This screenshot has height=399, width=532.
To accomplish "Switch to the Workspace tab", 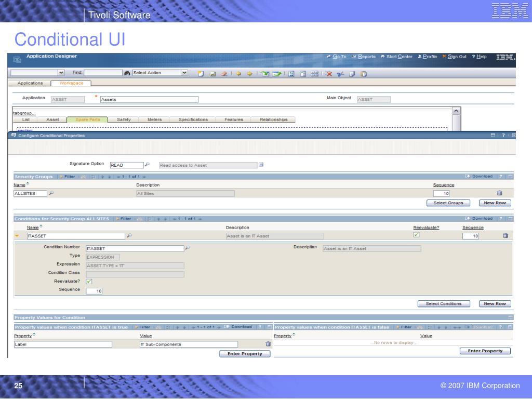I will 71,83.
